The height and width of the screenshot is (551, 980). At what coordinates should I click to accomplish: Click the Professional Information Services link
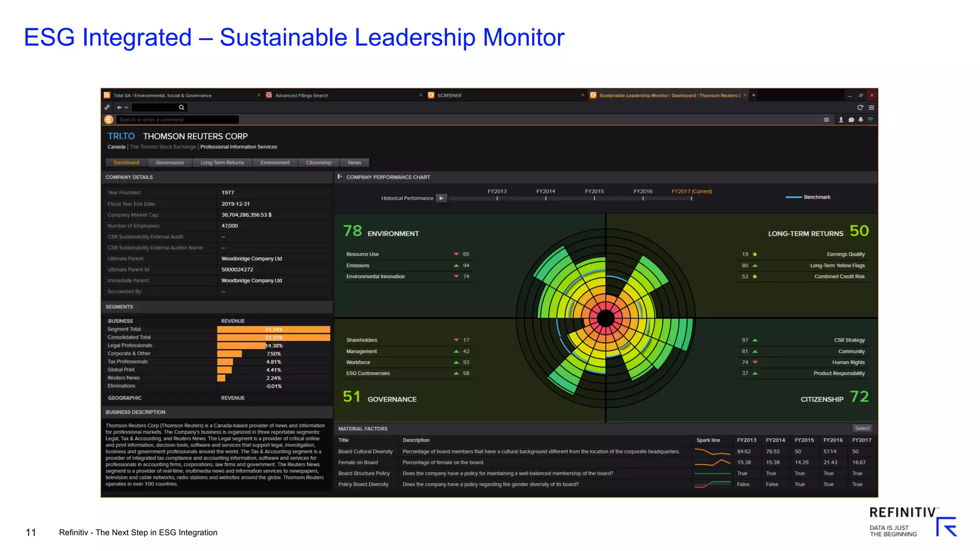[239, 147]
